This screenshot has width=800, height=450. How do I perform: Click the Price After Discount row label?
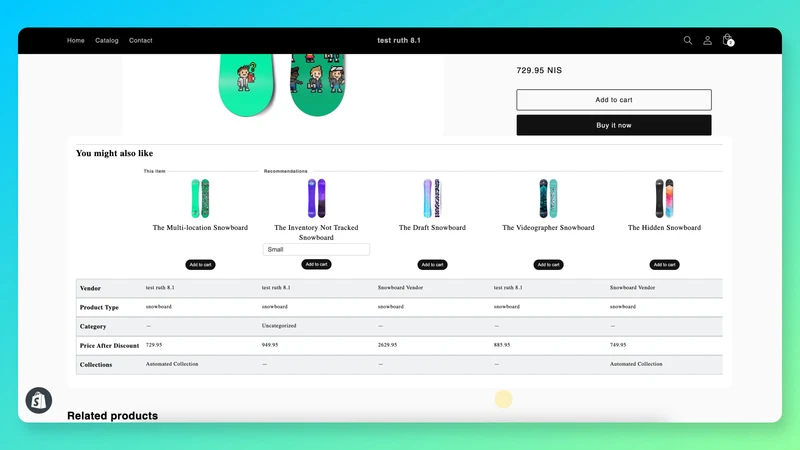click(x=109, y=345)
